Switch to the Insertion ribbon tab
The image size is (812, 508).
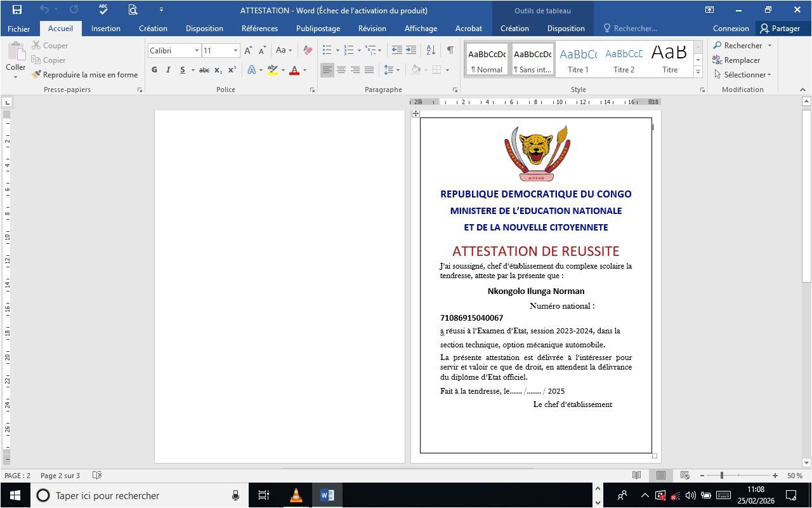coord(105,28)
